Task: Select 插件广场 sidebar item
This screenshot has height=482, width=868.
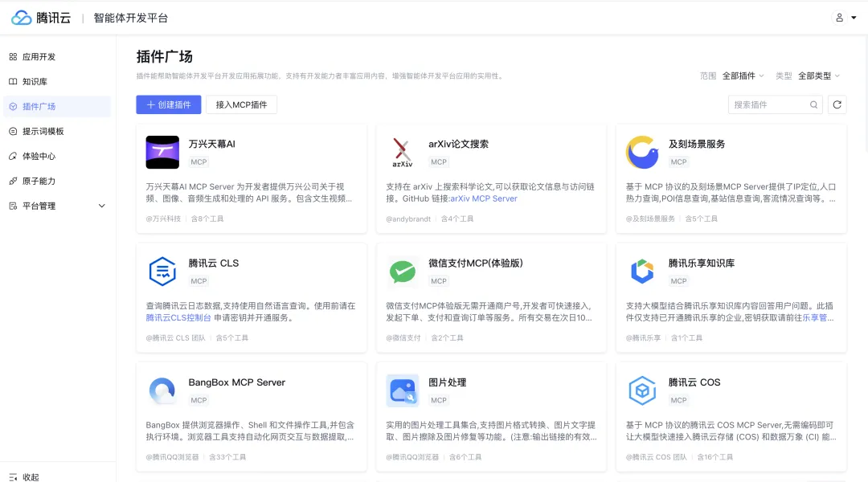Action: point(58,106)
